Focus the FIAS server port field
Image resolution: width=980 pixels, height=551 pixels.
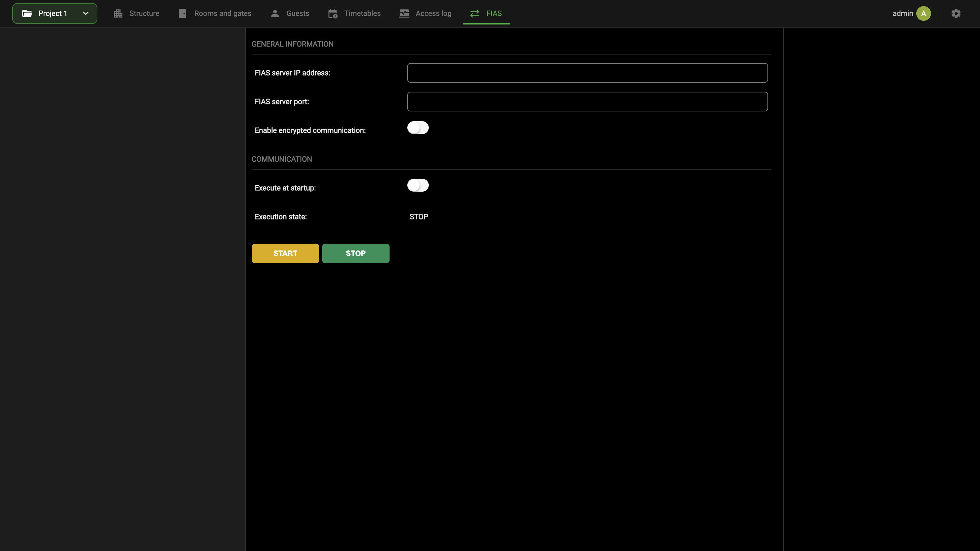(x=587, y=102)
